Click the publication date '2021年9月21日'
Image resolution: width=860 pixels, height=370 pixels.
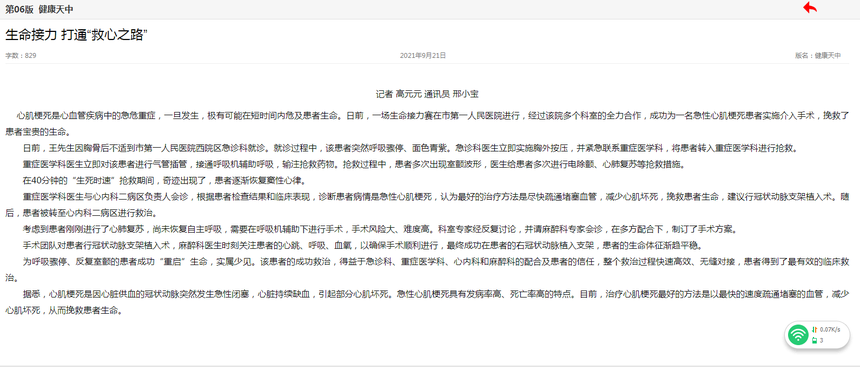coord(423,55)
